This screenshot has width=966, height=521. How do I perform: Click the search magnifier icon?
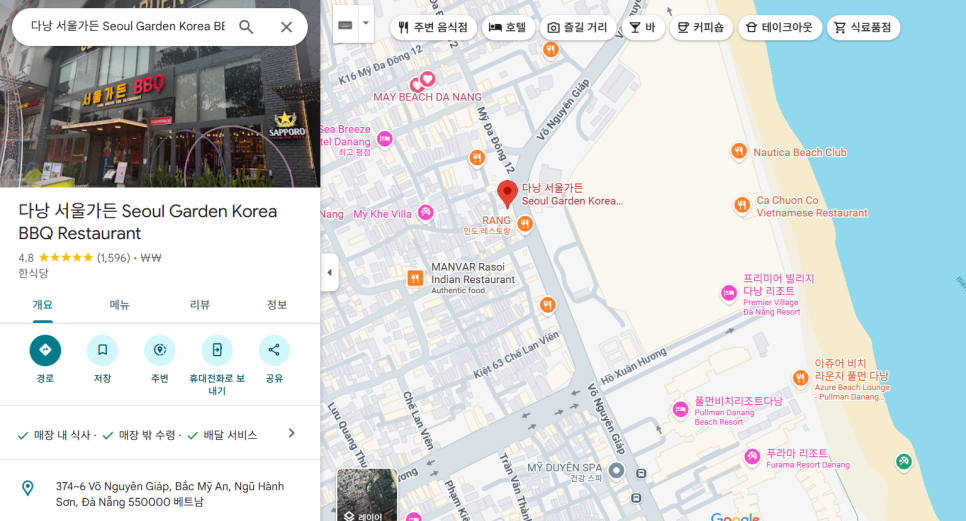(x=246, y=27)
